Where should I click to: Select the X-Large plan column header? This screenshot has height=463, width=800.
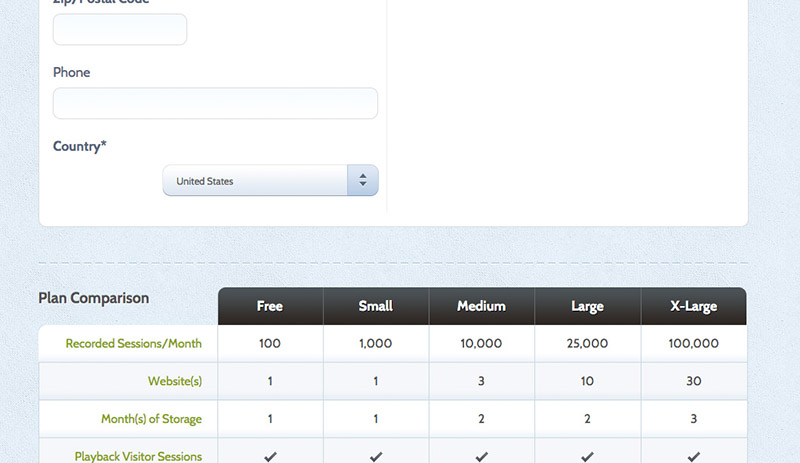click(x=694, y=306)
